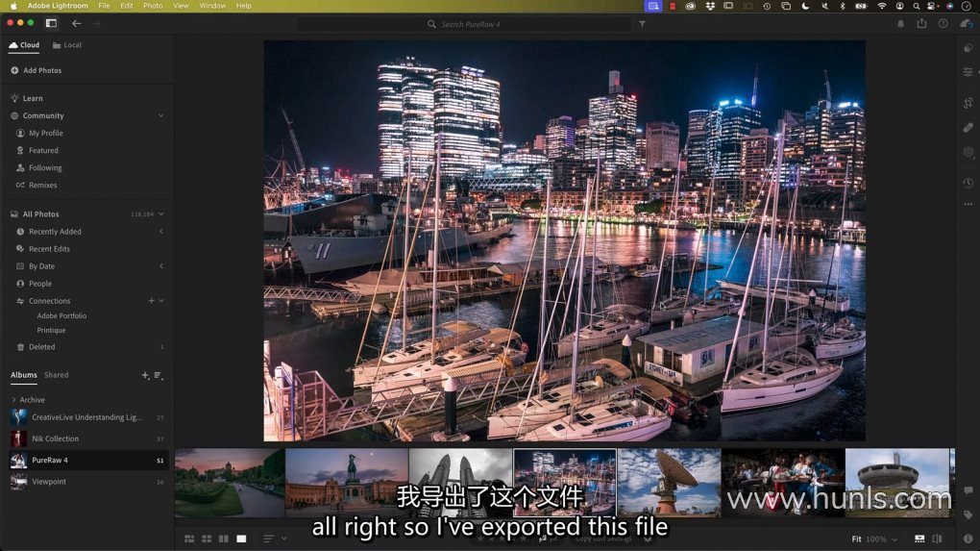
Task: Expand the Recently Added list
Action: (x=161, y=232)
